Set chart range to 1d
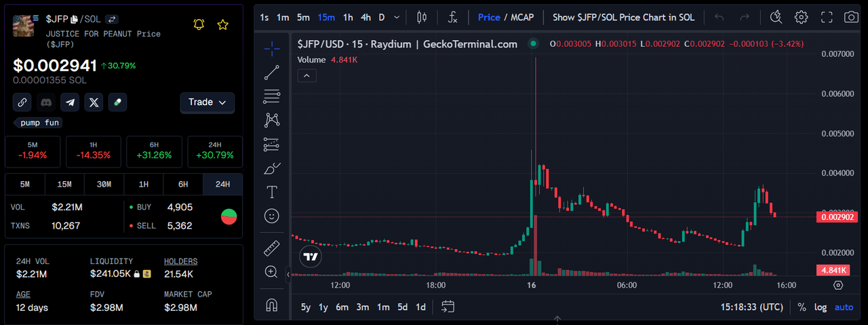Viewport: 868px width, 325px height. pyautogui.click(x=421, y=307)
